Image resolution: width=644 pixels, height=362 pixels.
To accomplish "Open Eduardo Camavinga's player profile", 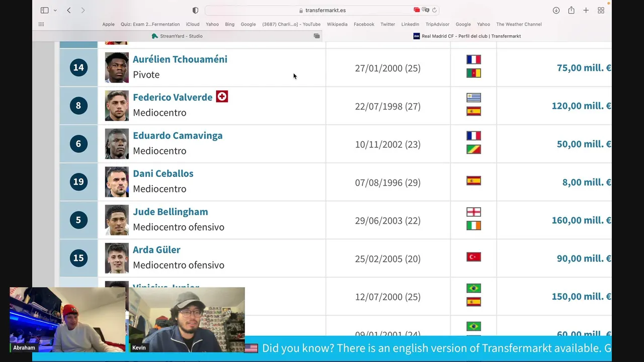I will tap(178, 135).
